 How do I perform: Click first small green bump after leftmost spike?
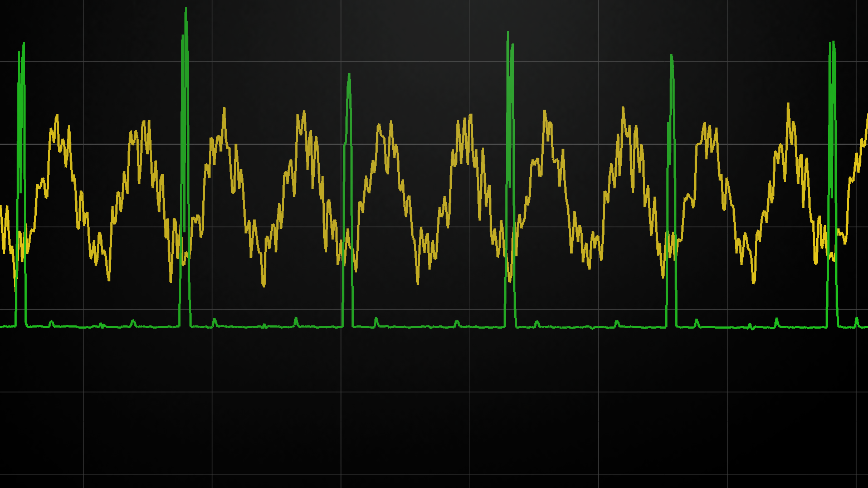point(51,321)
